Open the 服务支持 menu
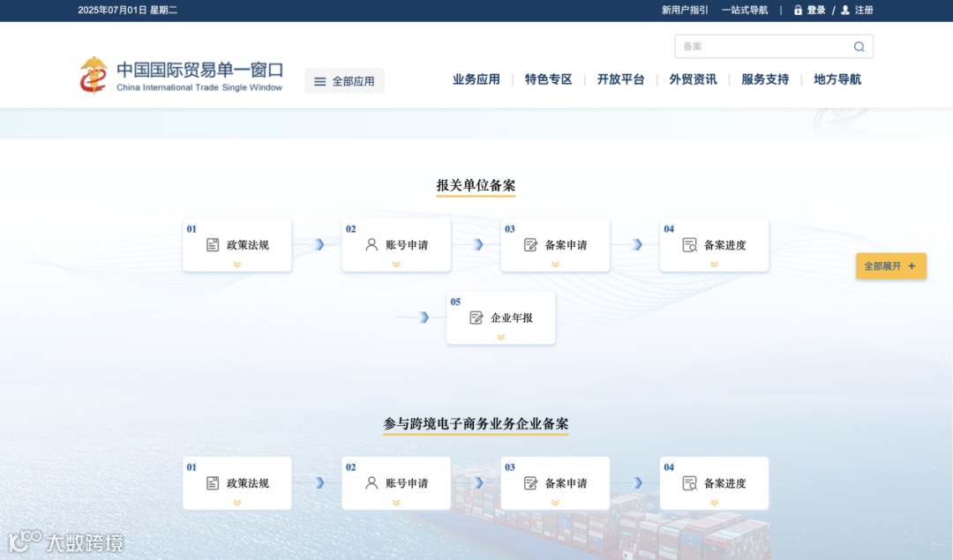Viewport: 953px width, 560px height. (x=765, y=79)
